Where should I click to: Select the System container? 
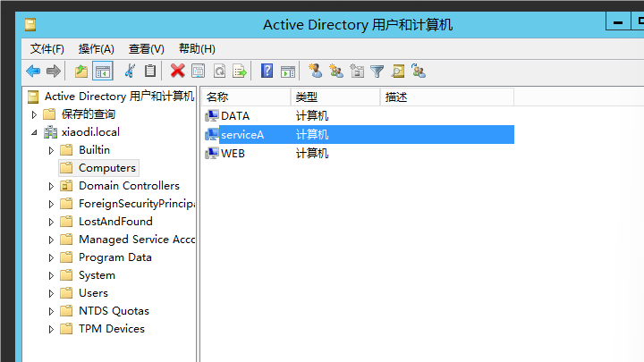coord(97,275)
